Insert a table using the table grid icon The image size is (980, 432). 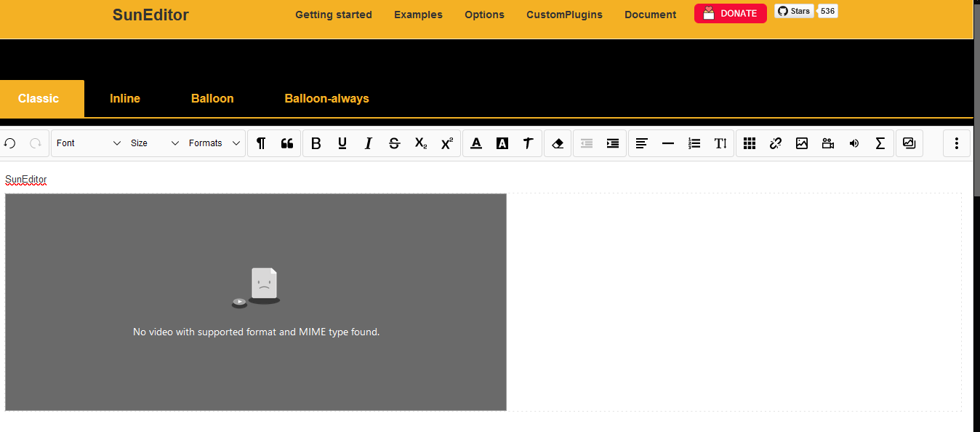[750, 143]
